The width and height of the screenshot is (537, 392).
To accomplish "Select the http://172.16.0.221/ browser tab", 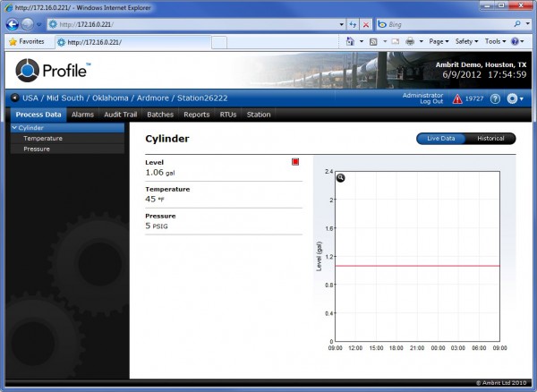I will click(x=132, y=42).
